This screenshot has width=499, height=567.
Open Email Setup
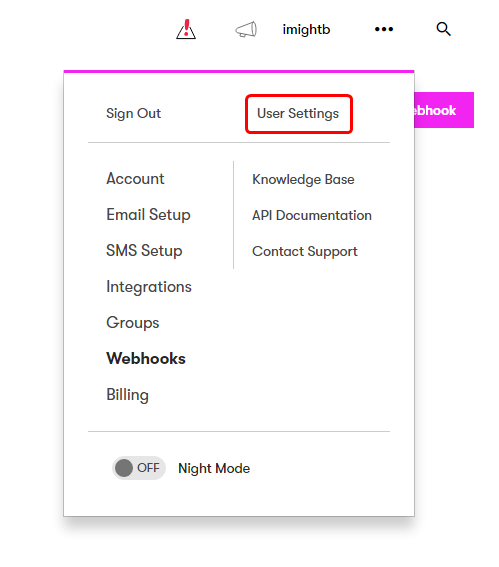148,215
